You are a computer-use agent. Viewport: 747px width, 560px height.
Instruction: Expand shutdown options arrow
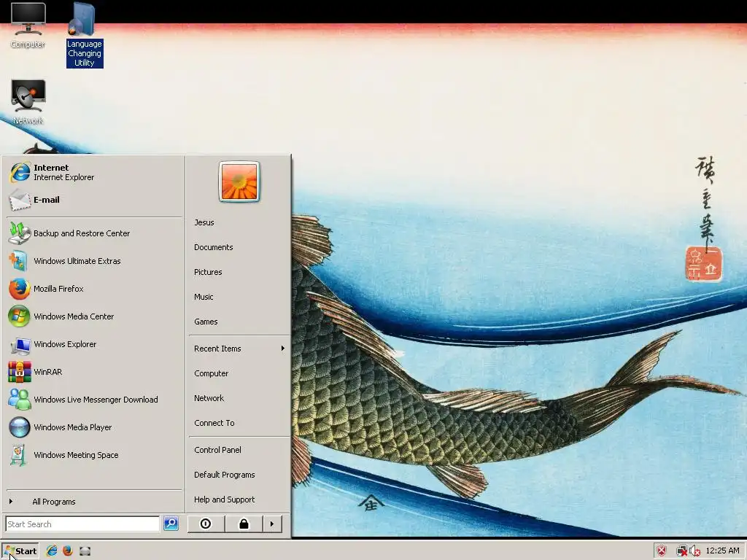(x=272, y=524)
